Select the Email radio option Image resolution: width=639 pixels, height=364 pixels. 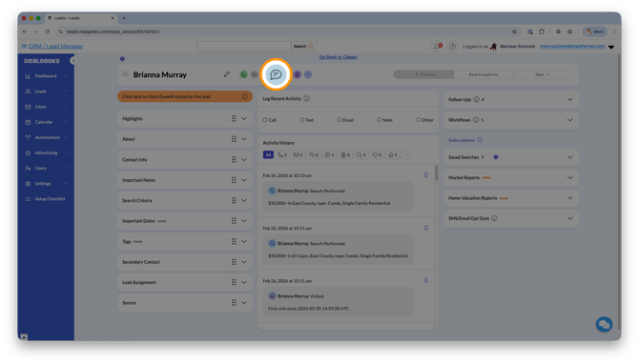pyautogui.click(x=340, y=120)
